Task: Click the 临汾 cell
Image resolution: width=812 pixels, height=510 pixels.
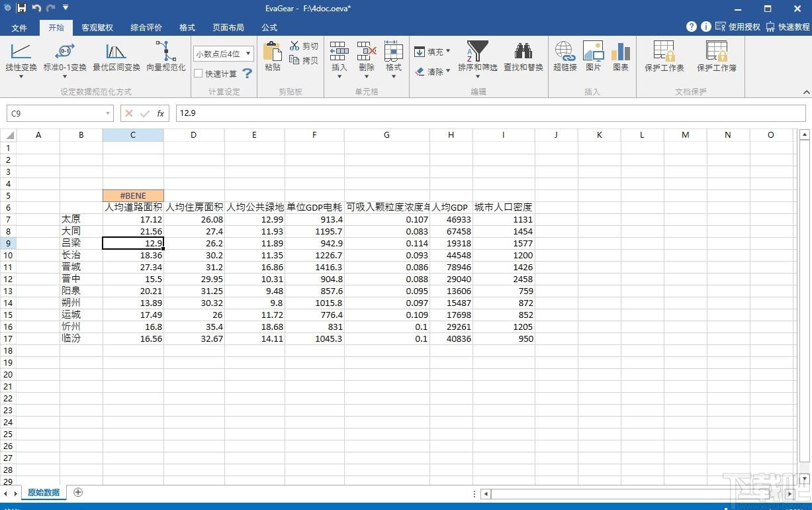Action: (x=81, y=338)
